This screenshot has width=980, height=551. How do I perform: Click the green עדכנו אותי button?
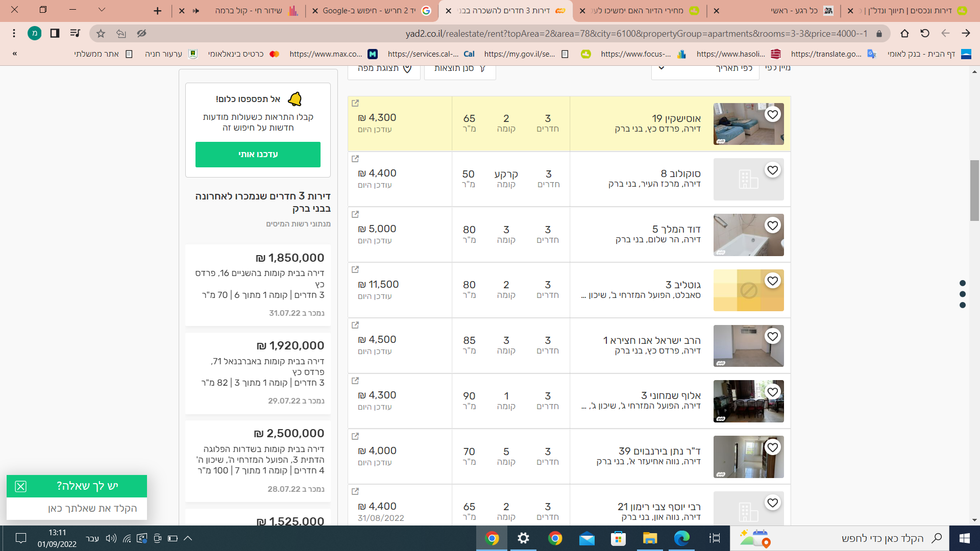coord(258,155)
